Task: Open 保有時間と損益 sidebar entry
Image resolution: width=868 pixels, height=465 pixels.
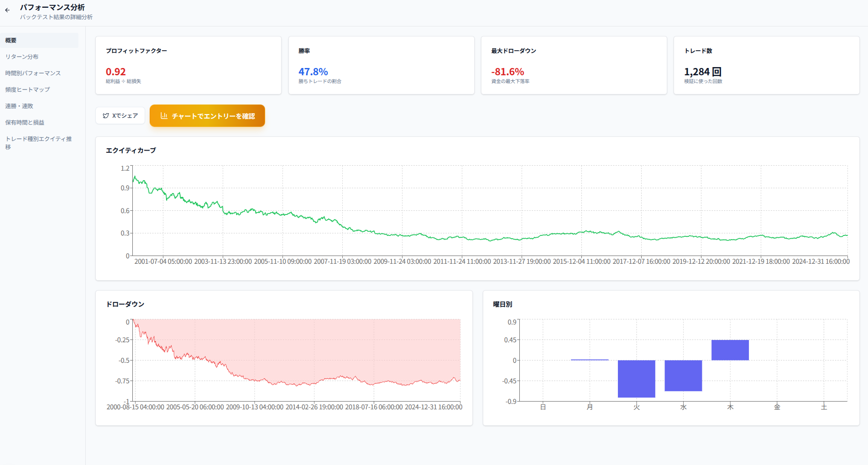Action: coord(25,122)
